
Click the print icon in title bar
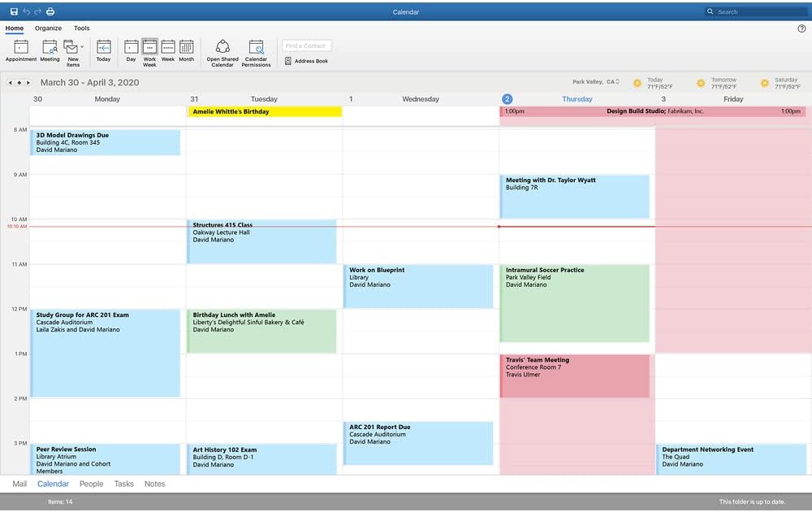[x=50, y=11]
